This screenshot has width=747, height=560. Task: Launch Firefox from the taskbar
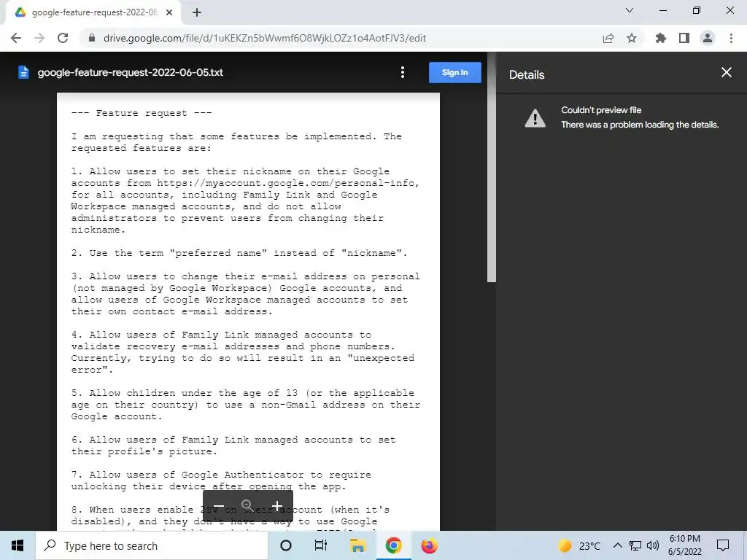pyautogui.click(x=429, y=545)
